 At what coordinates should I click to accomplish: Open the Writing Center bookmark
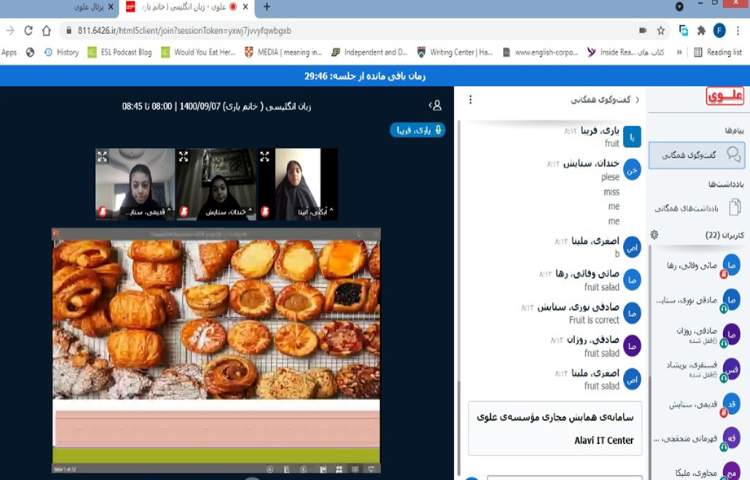pyautogui.click(x=455, y=53)
